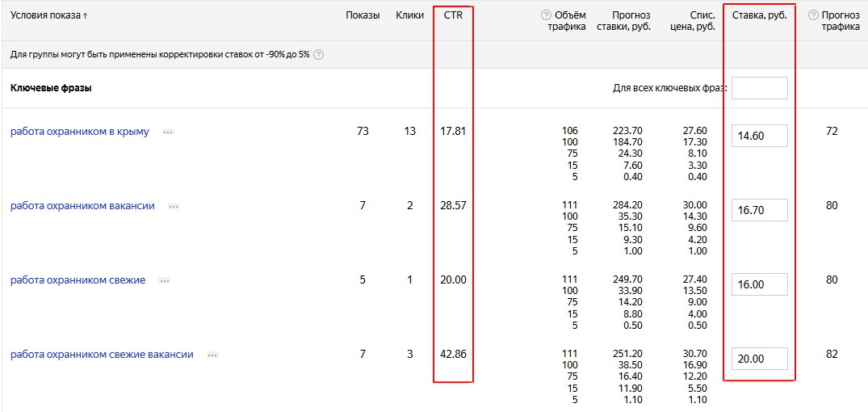Select traffic forecast value 82
The image size is (868, 412).
832,355
